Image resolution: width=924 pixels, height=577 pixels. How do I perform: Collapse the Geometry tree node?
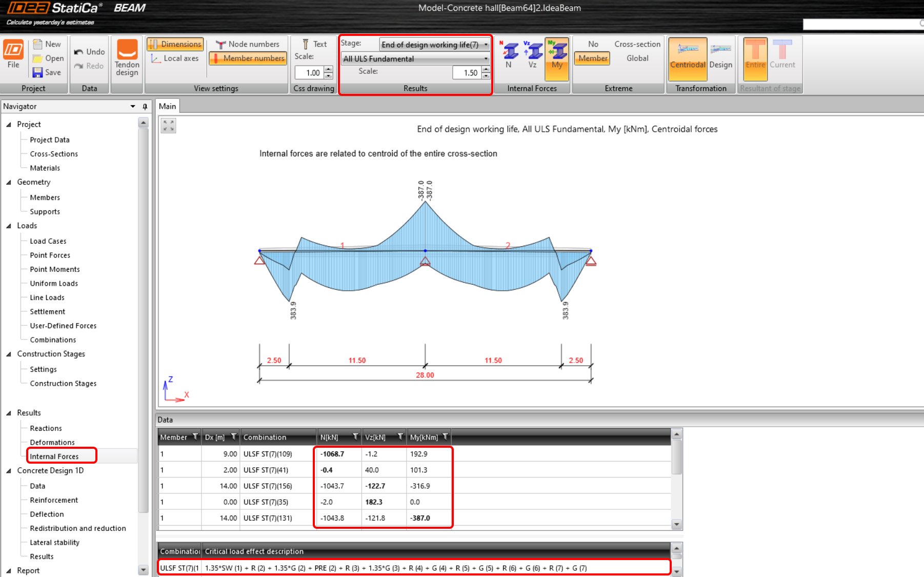tap(9, 183)
